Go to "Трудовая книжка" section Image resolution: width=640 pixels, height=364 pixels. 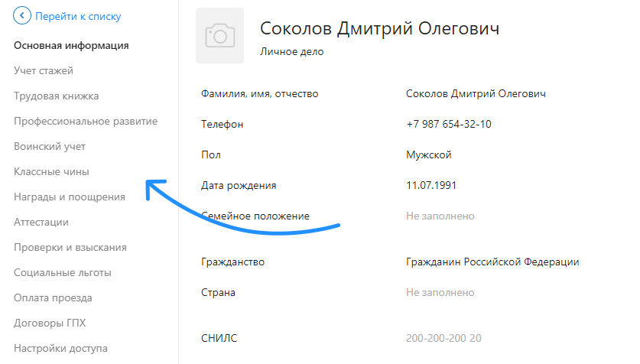(x=57, y=96)
